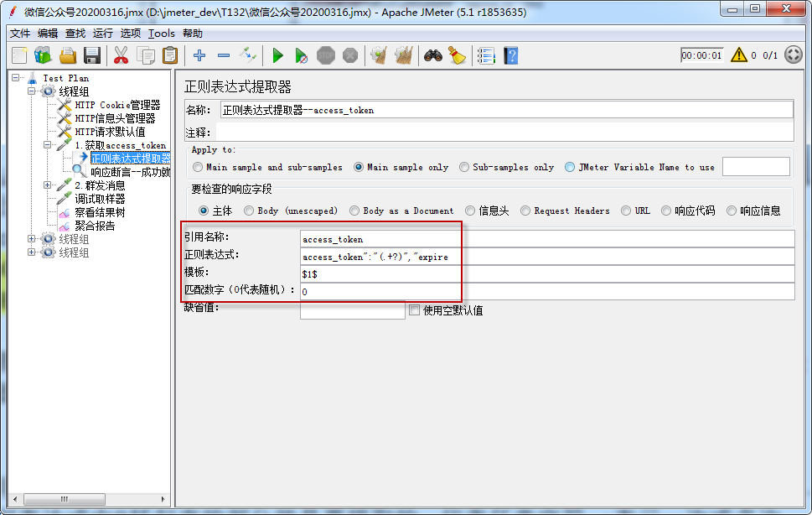Open the Help question mark icon
Screen dimensions: 812x515
click(511, 55)
